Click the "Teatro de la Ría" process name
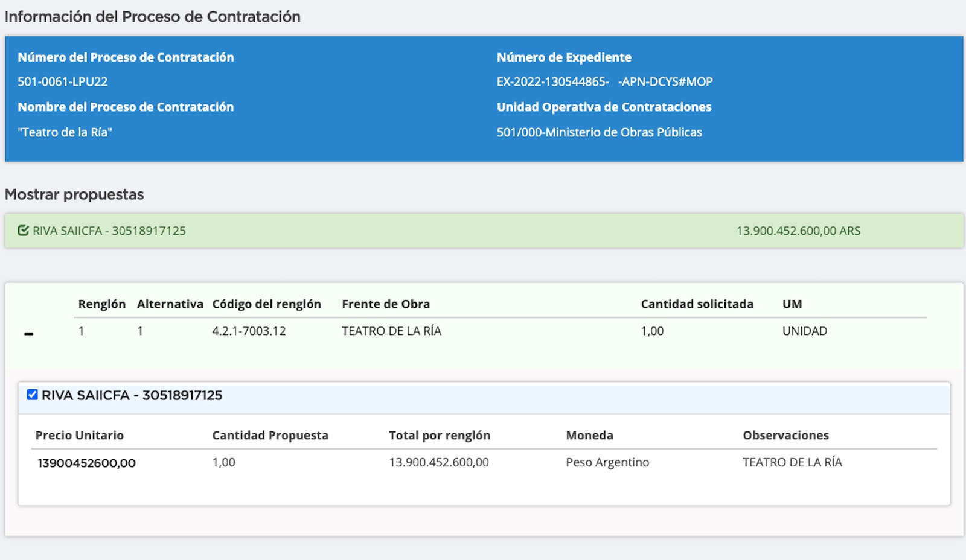The width and height of the screenshot is (966, 560). click(65, 132)
